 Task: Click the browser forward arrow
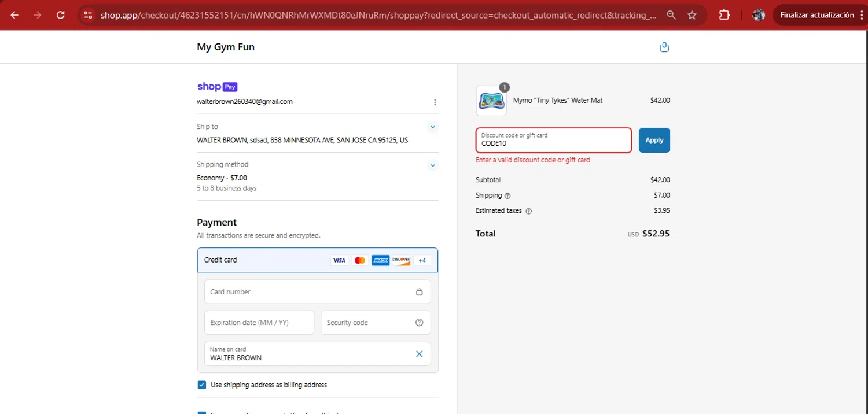point(38,15)
